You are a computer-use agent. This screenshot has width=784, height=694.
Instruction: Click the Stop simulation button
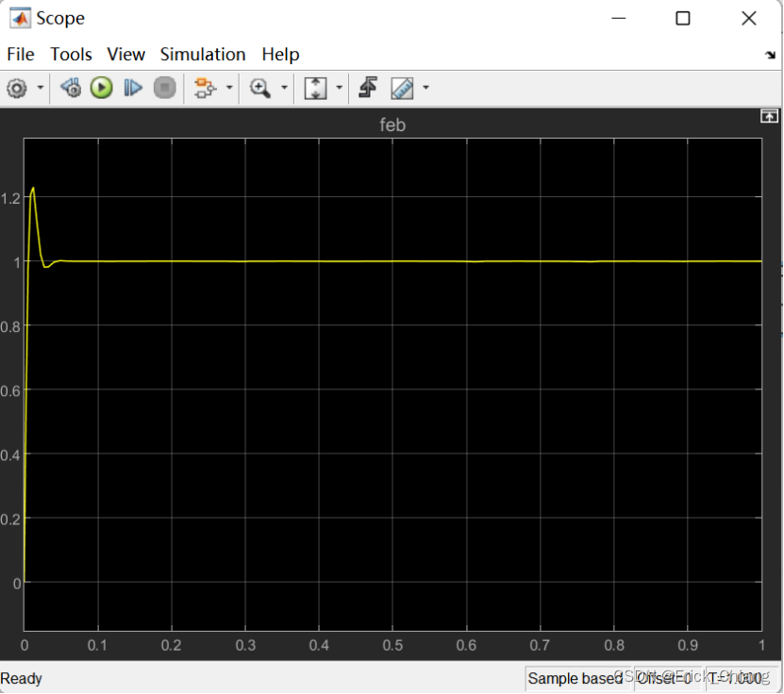(x=165, y=88)
